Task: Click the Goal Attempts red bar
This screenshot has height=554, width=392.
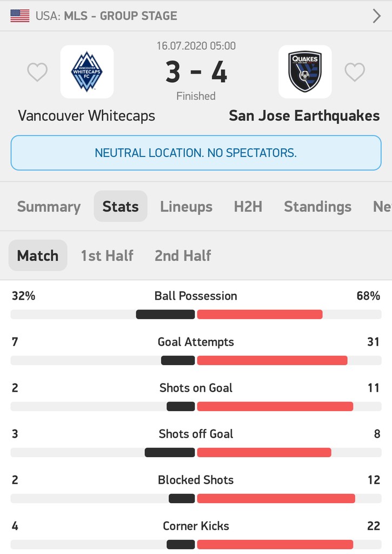Action: pyautogui.click(x=272, y=360)
